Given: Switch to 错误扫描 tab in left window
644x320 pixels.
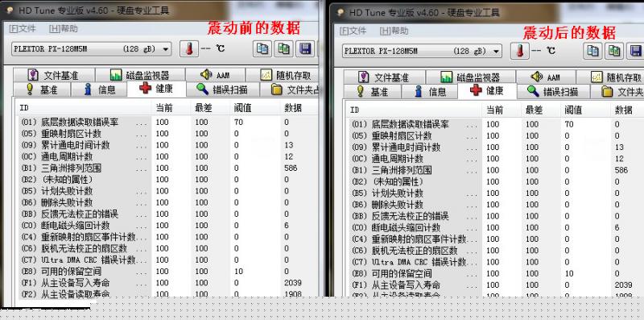Looking at the screenshot, I should click(223, 89).
